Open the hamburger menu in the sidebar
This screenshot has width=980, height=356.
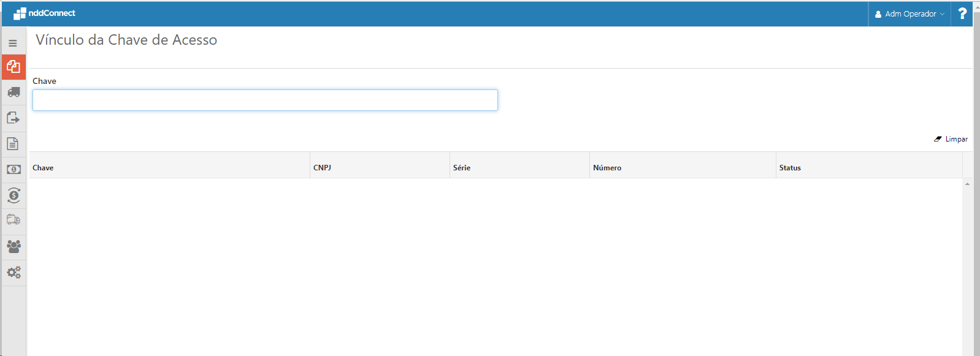(x=13, y=44)
